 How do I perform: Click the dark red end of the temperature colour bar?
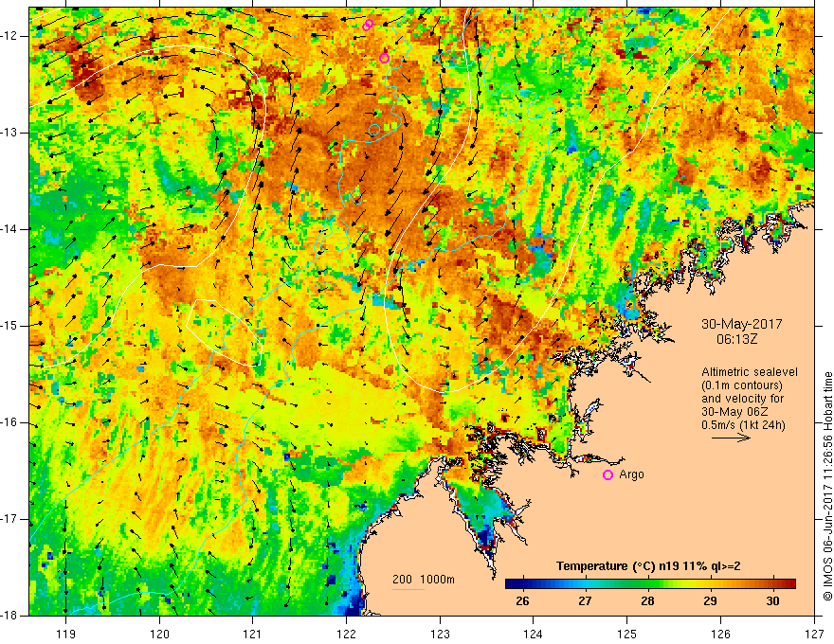[791, 583]
